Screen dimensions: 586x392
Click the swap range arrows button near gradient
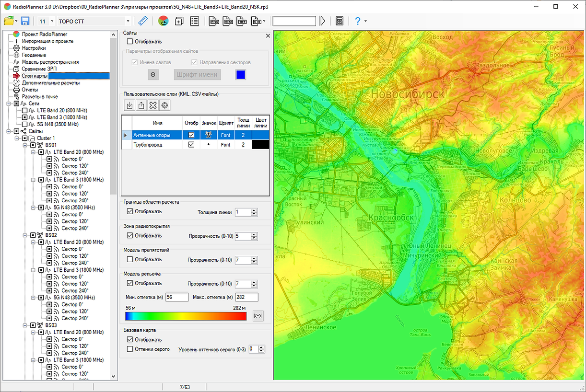coord(258,316)
